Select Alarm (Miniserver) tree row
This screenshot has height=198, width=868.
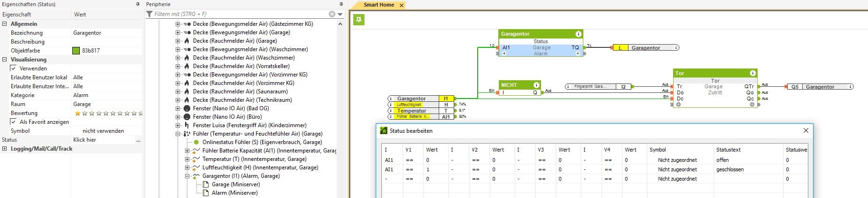tap(235, 193)
